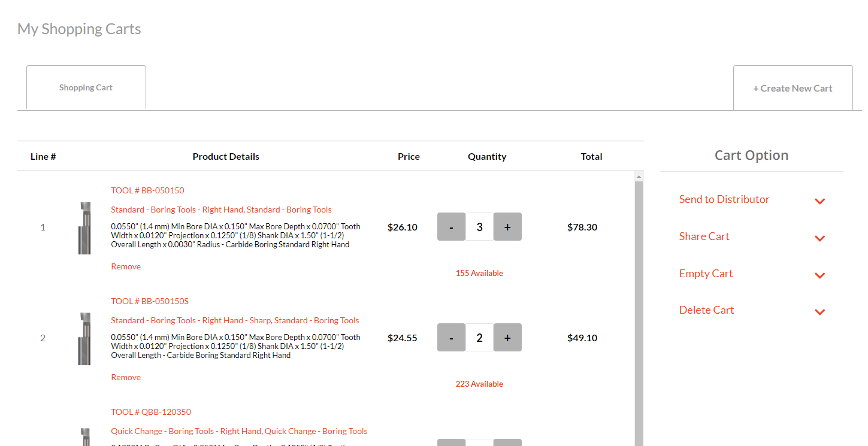Click the line 1 boring tool thumbnail
Screen dimensions: 868x446
coord(84,227)
